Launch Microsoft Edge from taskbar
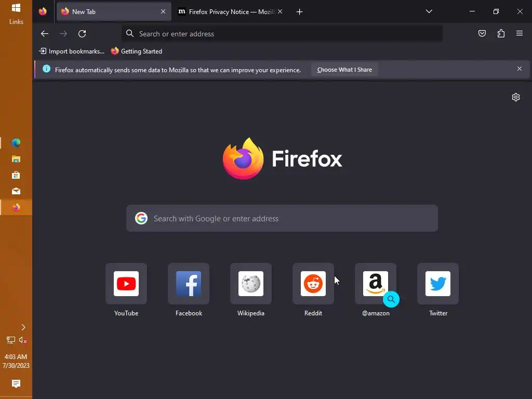The image size is (532, 399). 16,143
